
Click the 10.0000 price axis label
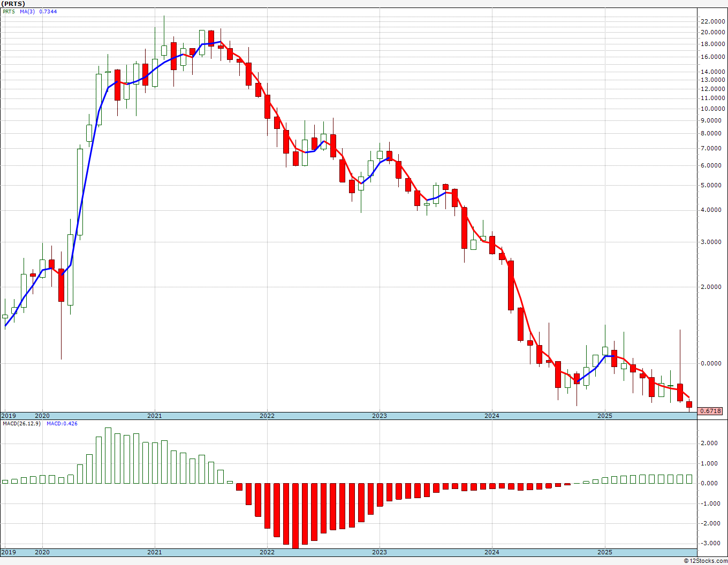pyautogui.click(x=712, y=109)
